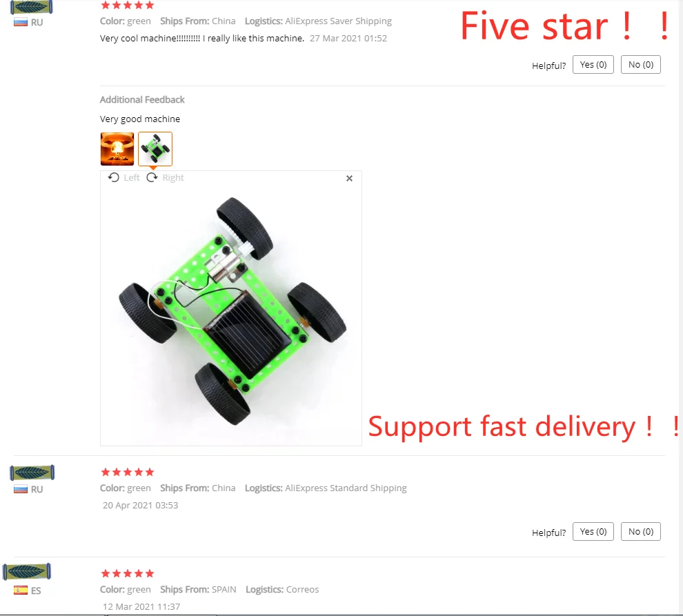Click the leaf avatar of the ES reviewer
683x616 pixels.
[x=27, y=572]
